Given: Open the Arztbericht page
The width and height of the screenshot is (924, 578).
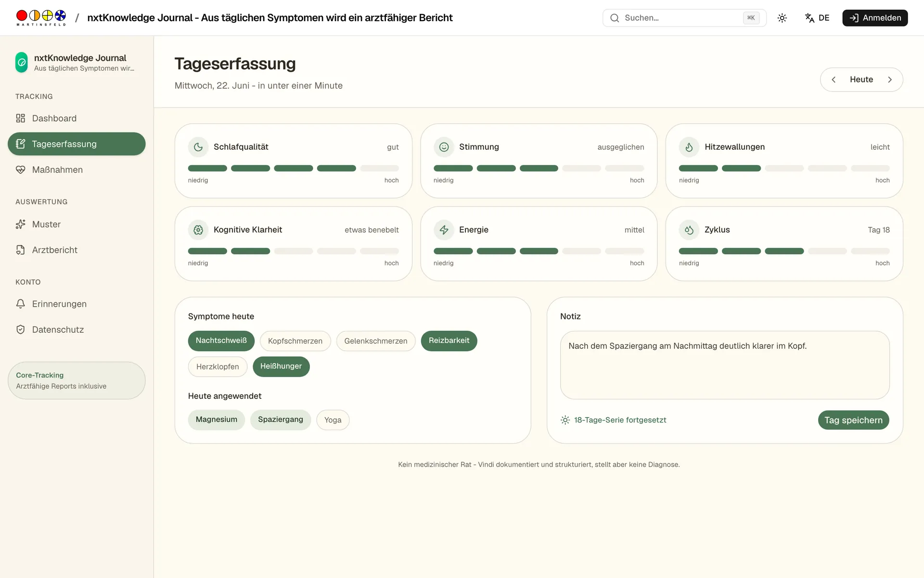Looking at the screenshot, I should click(77, 250).
